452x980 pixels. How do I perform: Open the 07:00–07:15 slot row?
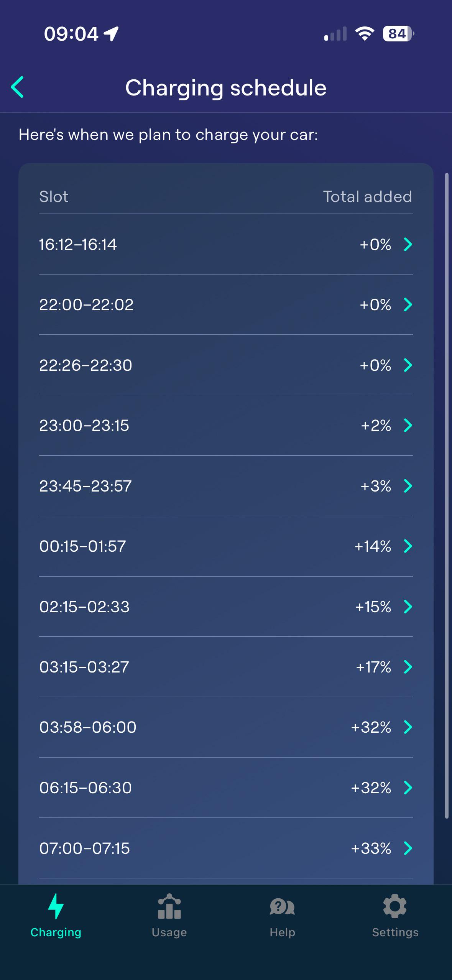click(225, 848)
